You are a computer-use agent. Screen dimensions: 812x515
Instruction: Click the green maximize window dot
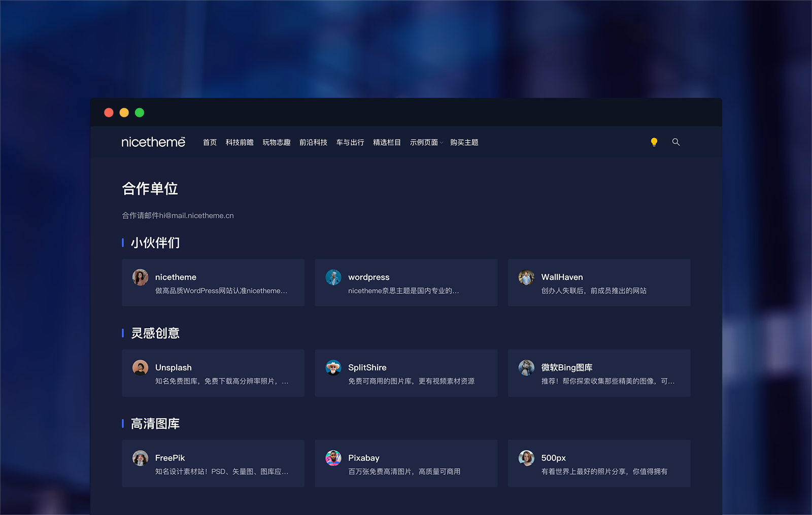140,113
